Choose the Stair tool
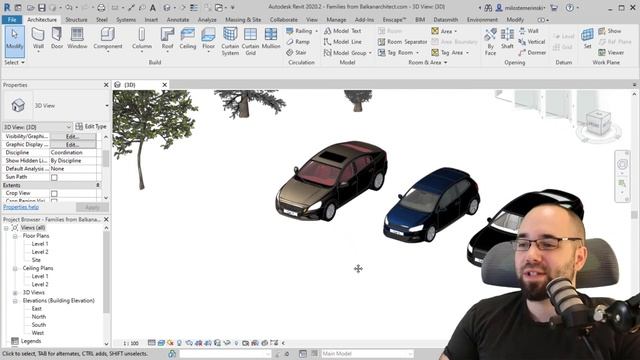The image size is (640, 360). 296,53
